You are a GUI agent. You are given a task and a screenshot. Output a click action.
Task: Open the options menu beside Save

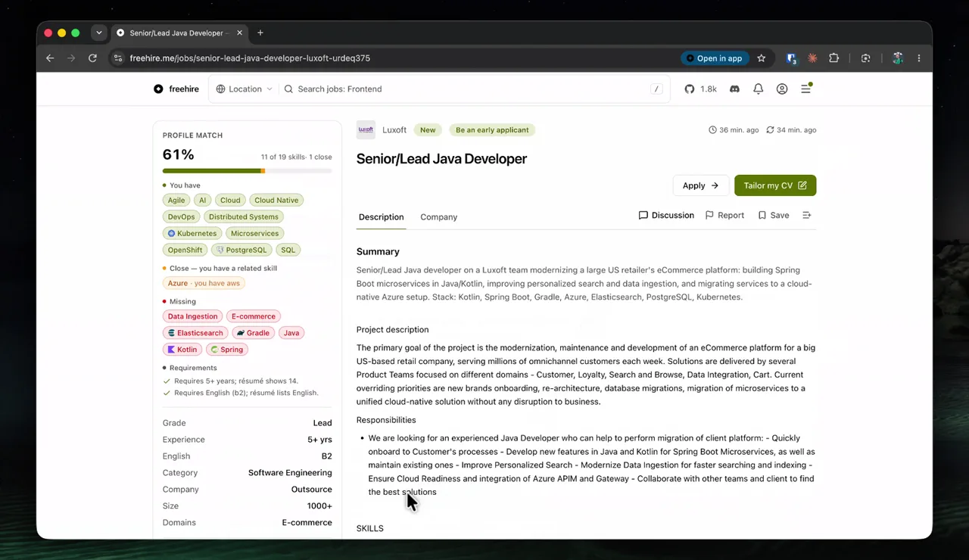(x=807, y=216)
